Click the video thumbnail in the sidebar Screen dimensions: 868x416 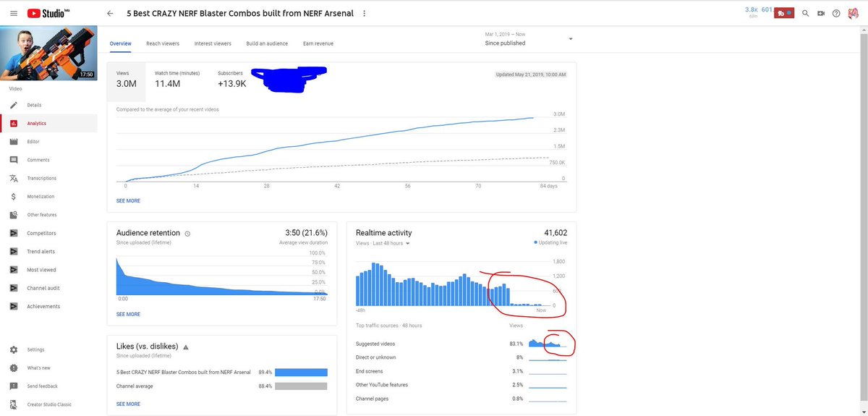(48, 53)
